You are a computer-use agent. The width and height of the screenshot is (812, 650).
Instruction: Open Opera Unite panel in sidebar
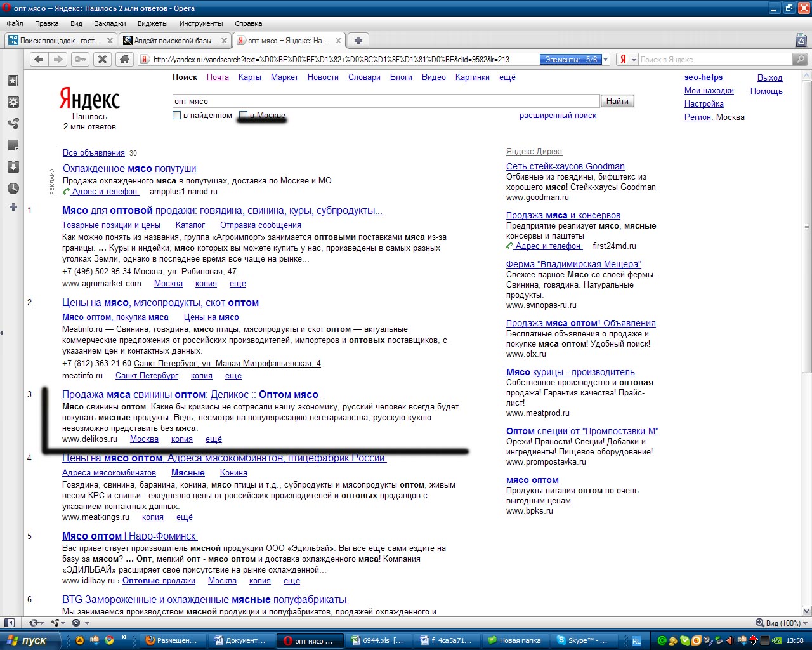pyautogui.click(x=13, y=124)
